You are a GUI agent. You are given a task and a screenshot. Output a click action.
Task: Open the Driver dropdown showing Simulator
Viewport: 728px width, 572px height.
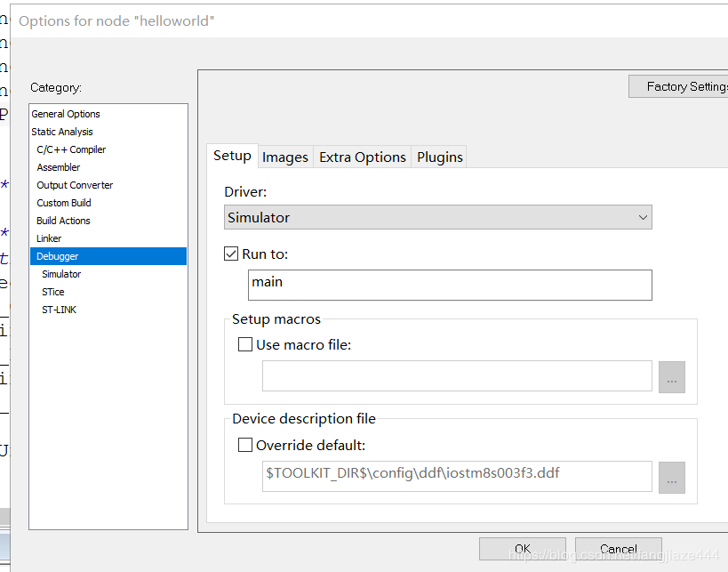click(x=437, y=217)
